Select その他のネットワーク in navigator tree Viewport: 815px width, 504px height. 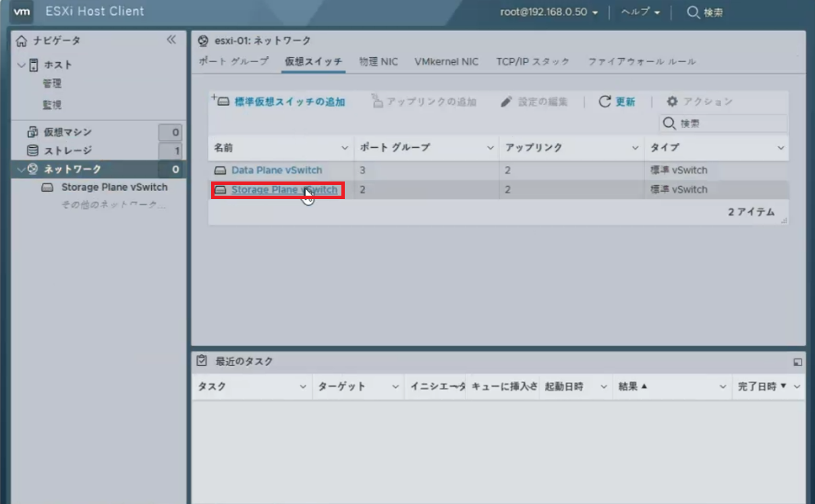pos(113,205)
